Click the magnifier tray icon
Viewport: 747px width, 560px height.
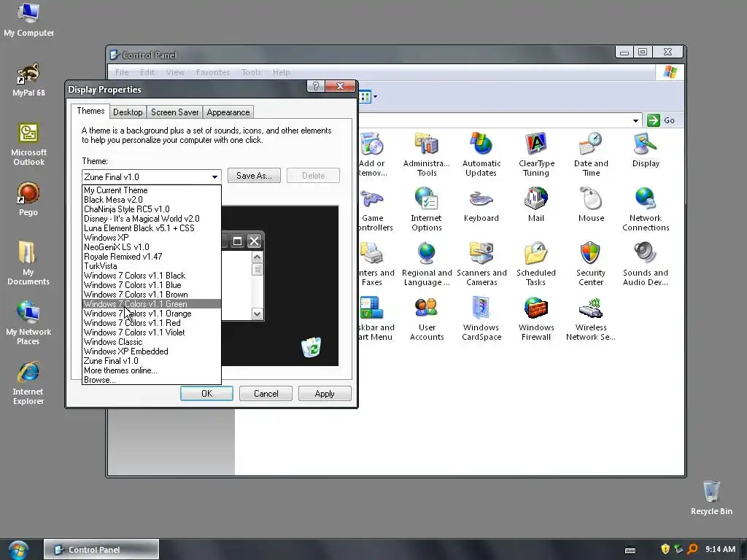click(x=693, y=549)
